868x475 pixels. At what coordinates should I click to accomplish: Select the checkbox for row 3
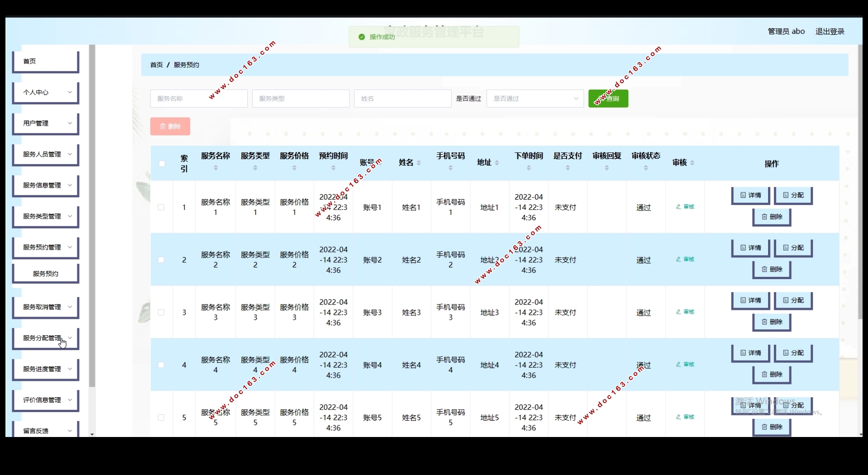coord(161,312)
